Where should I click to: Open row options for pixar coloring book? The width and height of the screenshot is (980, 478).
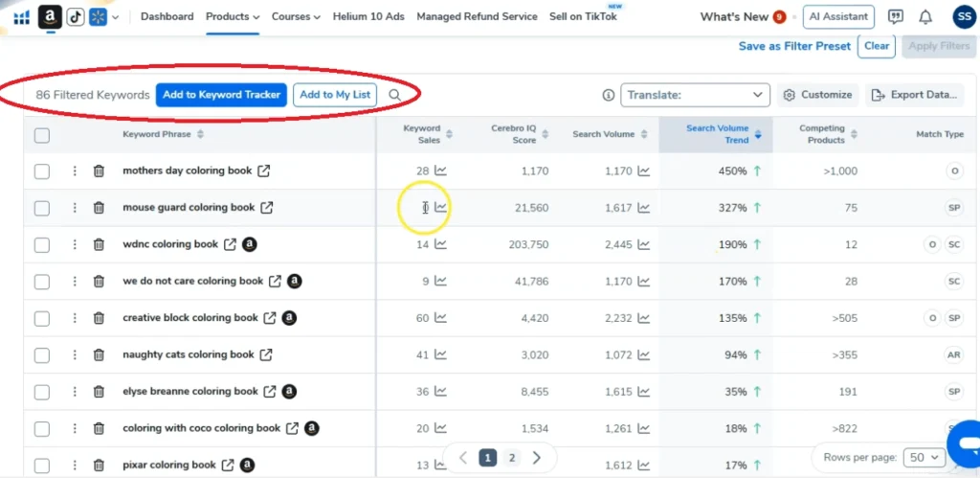coord(75,466)
